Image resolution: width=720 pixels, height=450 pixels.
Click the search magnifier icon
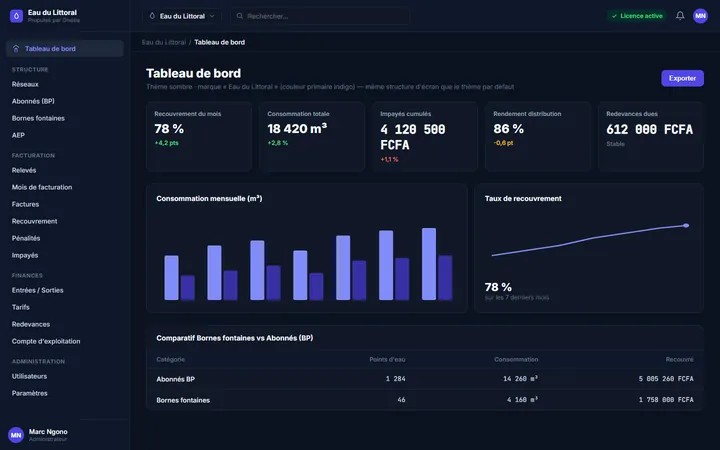click(x=240, y=16)
